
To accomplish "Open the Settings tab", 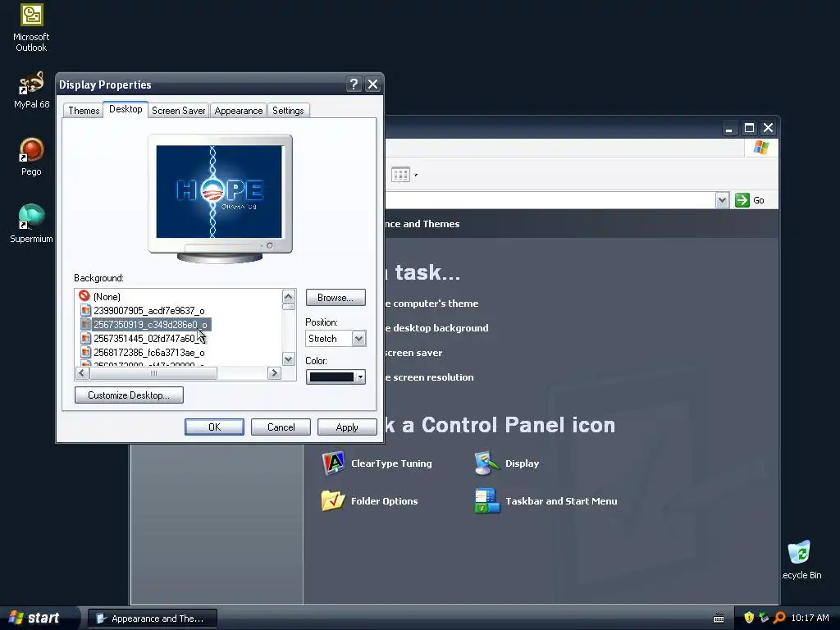I will 288,111.
